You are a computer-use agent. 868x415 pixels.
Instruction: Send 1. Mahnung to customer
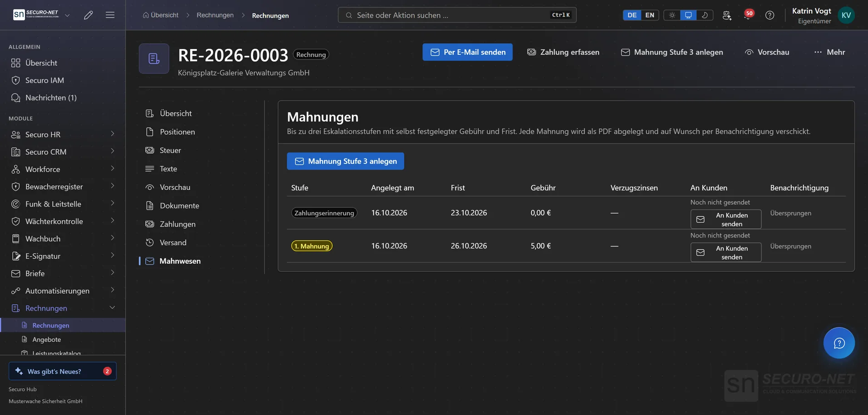pos(725,252)
